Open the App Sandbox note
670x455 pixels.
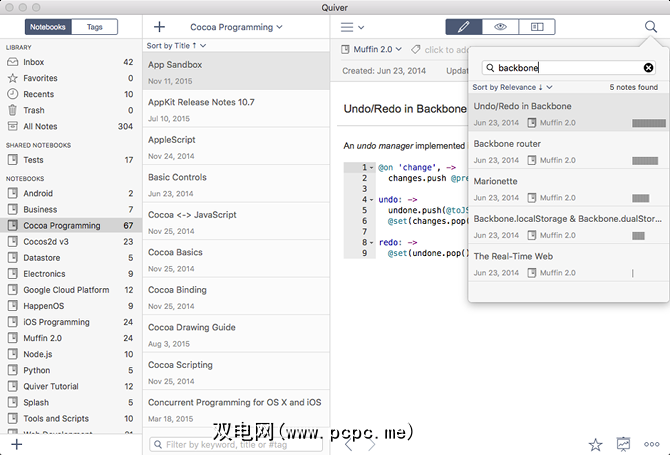coord(236,71)
